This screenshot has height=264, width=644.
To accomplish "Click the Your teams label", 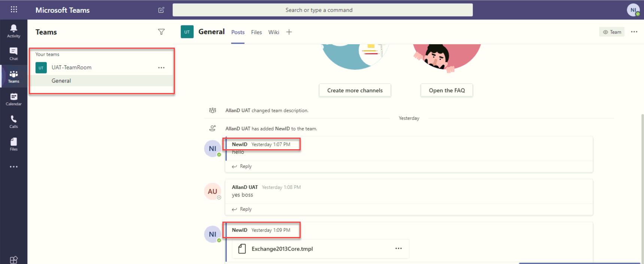I will pyautogui.click(x=47, y=54).
